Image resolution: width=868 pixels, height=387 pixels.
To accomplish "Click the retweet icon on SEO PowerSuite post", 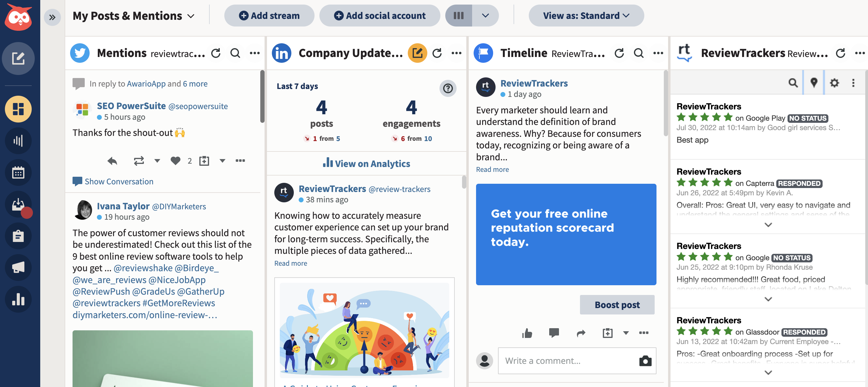I will pyautogui.click(x=138, y=161).
